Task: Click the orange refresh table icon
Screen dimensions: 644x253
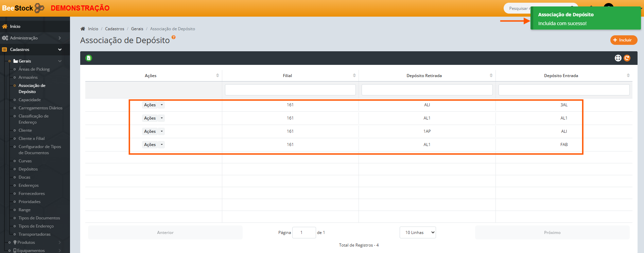Action: coord(627,58)
